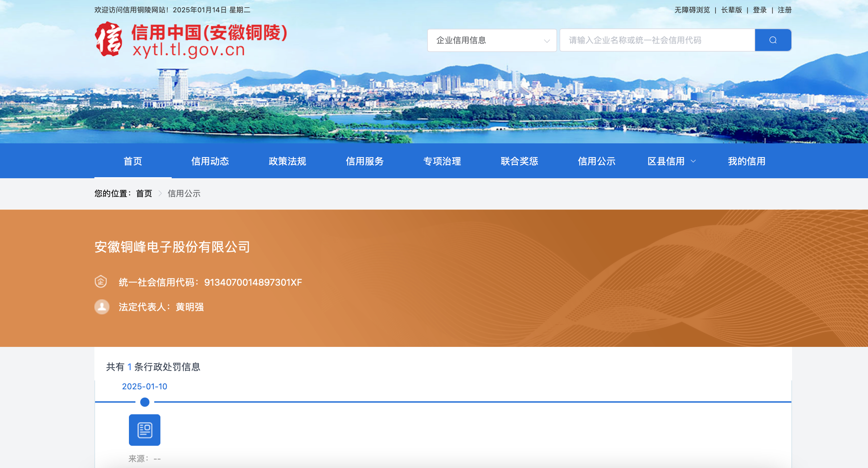Enable 无障碍浏览 mode
Screen dimensions: 868x468
point(692,10)
